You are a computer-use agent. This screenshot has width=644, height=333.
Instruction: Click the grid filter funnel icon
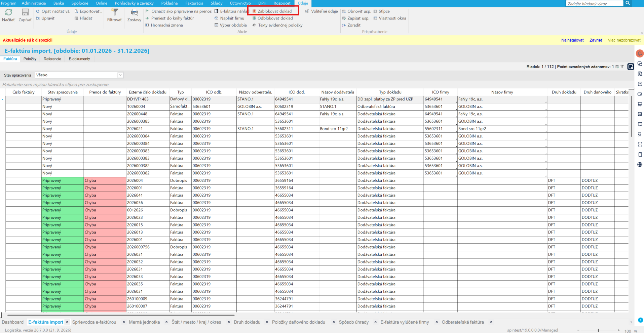(622, 67)
